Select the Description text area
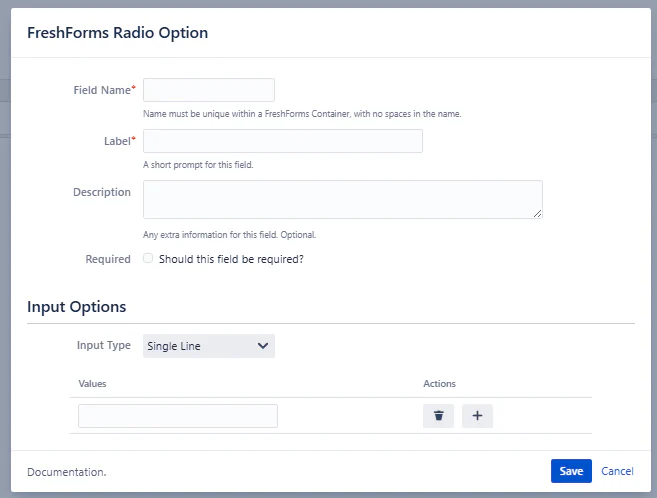This screenshot has height=498, width=657. [x=342, y=199]
